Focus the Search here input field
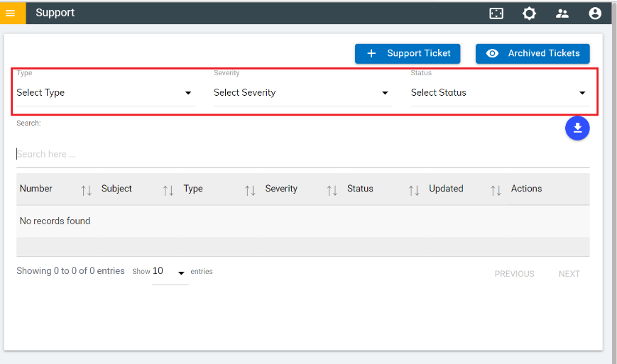 point(302,154)
